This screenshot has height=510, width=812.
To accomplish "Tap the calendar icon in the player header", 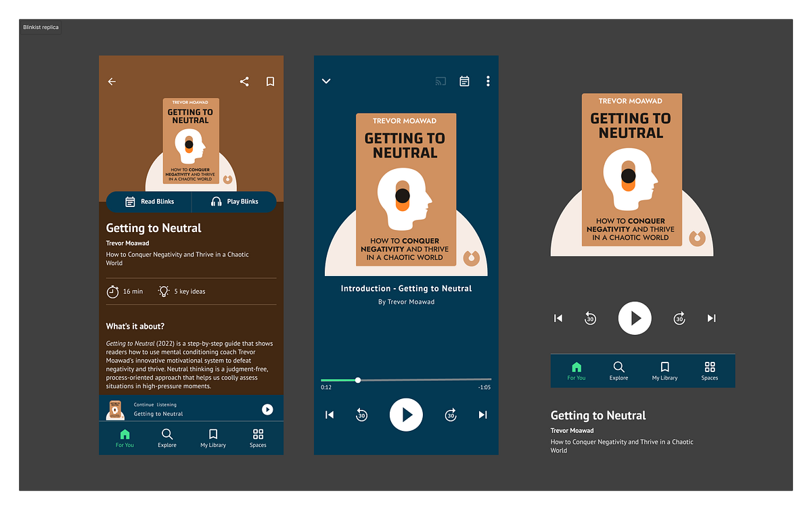I will [x=464, y=80].
